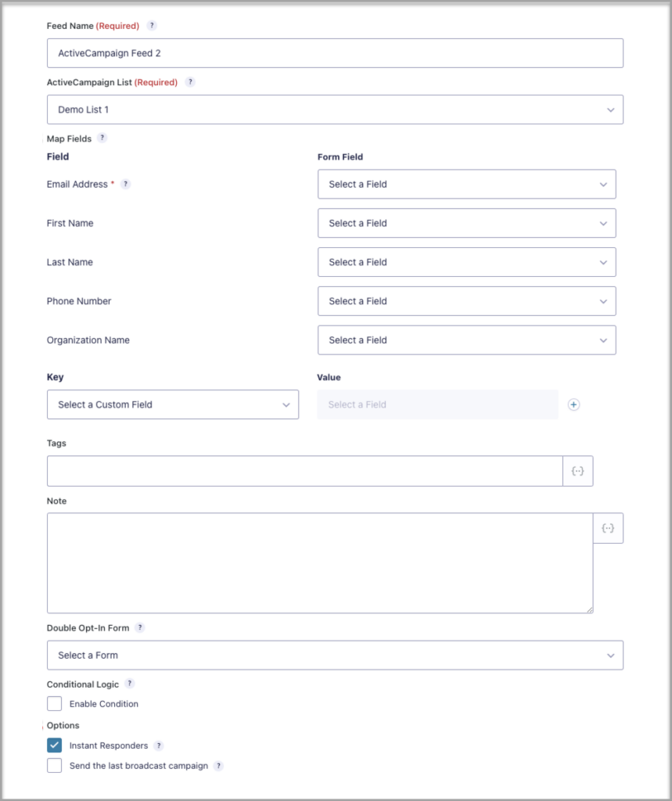The height and width of the screenshot is (801, 672).
Task: Click the Email Address help icon
Action: coord(125,184)
